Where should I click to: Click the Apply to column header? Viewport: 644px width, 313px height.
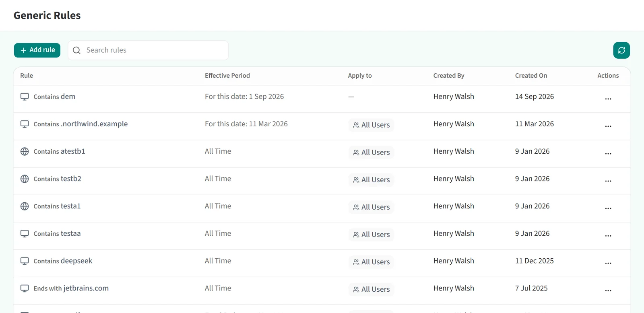coord(360,76)
